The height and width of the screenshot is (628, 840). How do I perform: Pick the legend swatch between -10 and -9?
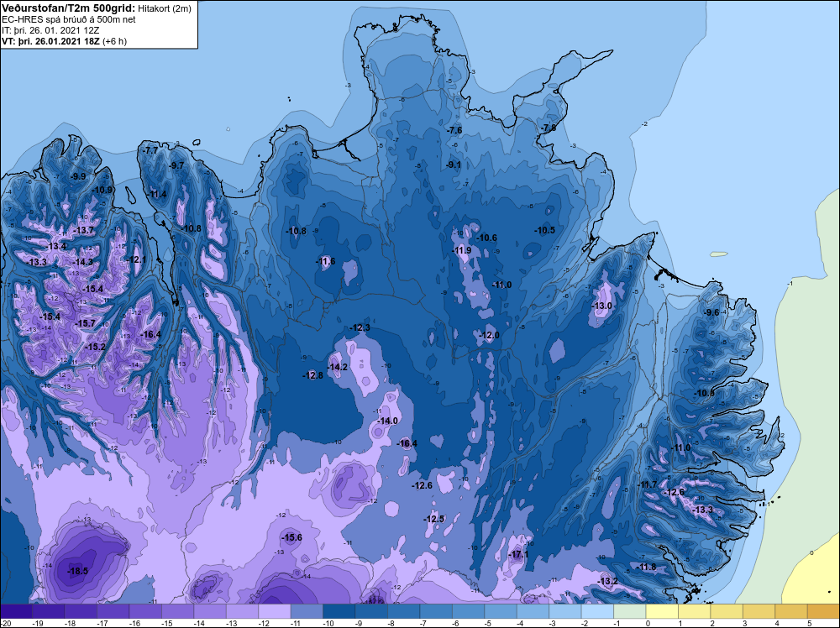(x=339, y=611)
